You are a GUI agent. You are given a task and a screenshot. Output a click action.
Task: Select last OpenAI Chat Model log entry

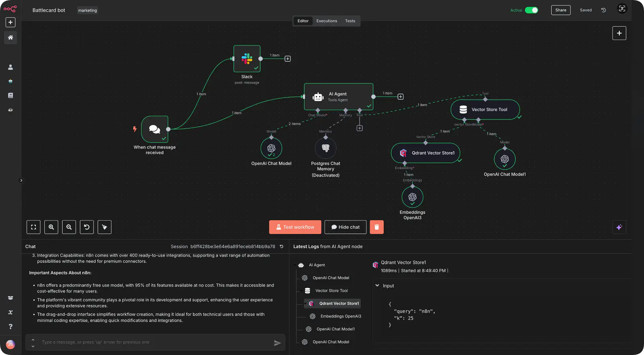pos(331,342)
